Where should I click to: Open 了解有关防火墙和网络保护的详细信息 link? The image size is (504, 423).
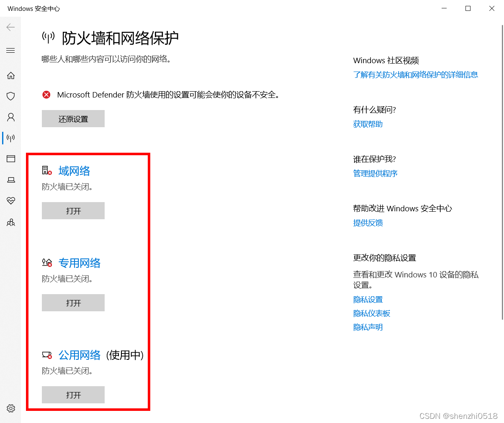click(416, 75)
